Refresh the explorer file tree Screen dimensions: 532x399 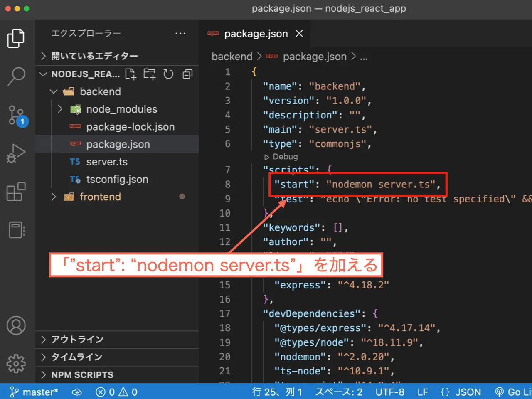pos(168,74)
